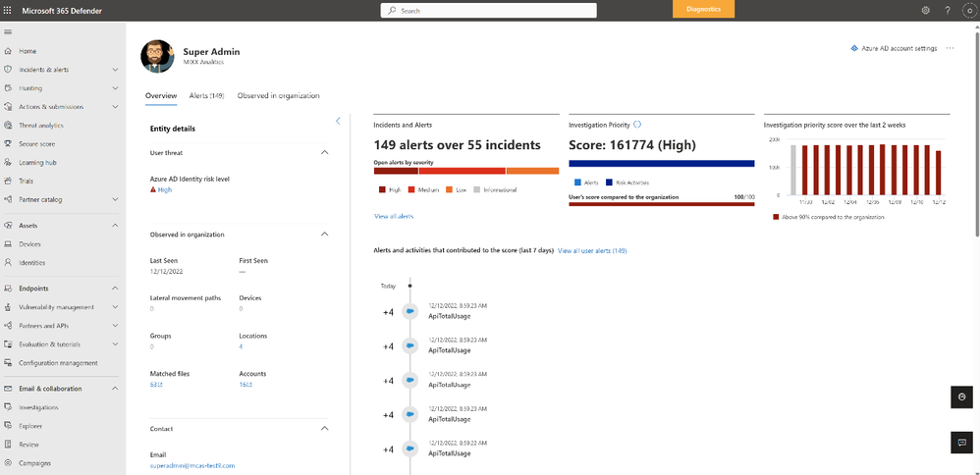Click the floating feedback chat button
Viewport: 980px width, 475px height.
(x=962, y=442)
